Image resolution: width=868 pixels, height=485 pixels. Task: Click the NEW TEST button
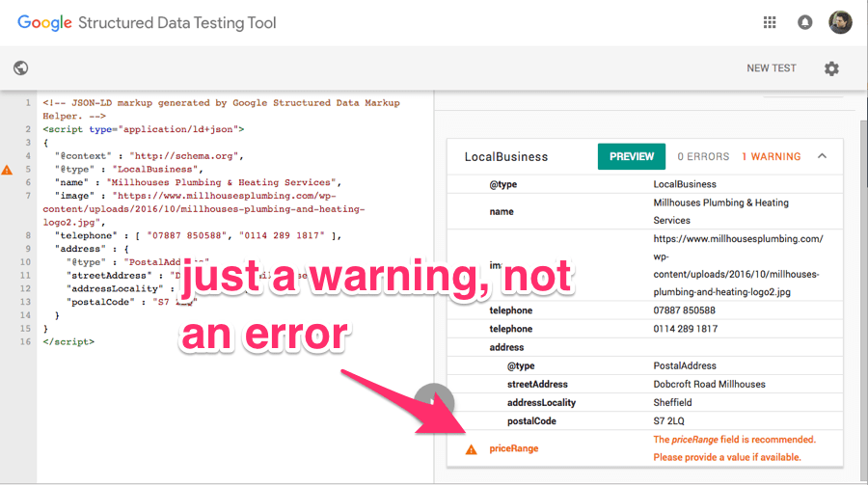pos(771,68)
